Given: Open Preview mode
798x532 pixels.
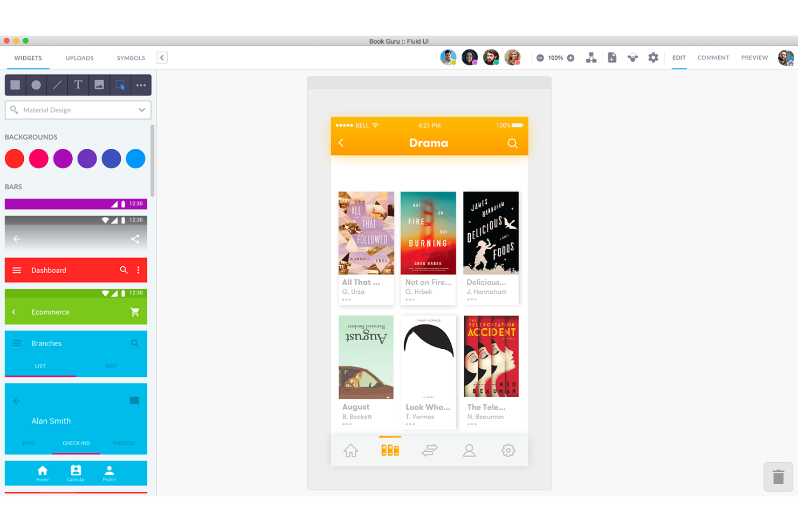Looking at the screenshot, I should tap(754, 58).
